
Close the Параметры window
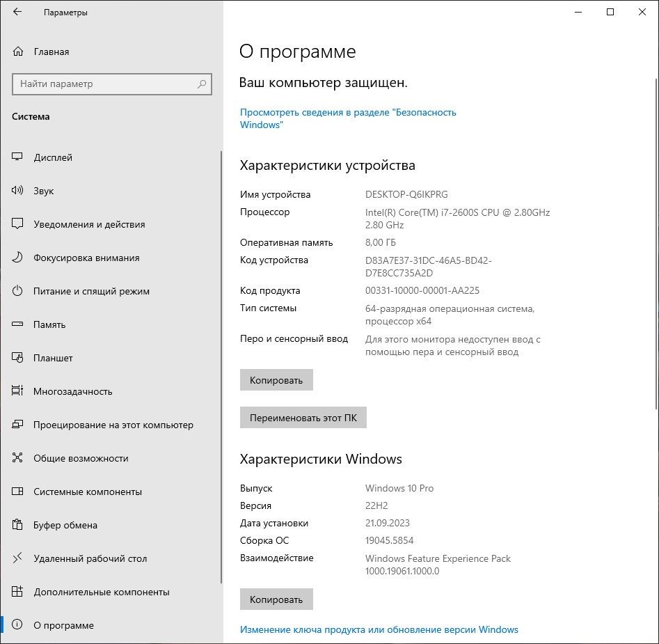click(642, 12)
